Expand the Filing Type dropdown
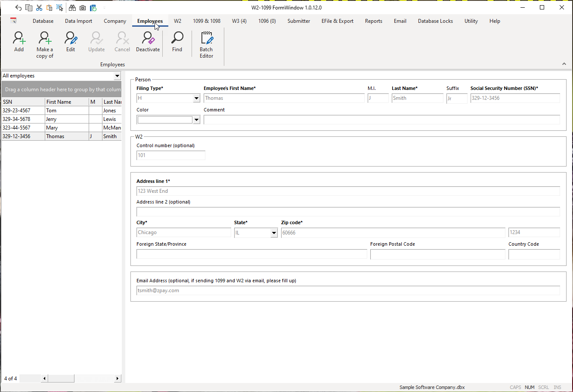This screenshot has height=392, width=573. coord(196,99)
